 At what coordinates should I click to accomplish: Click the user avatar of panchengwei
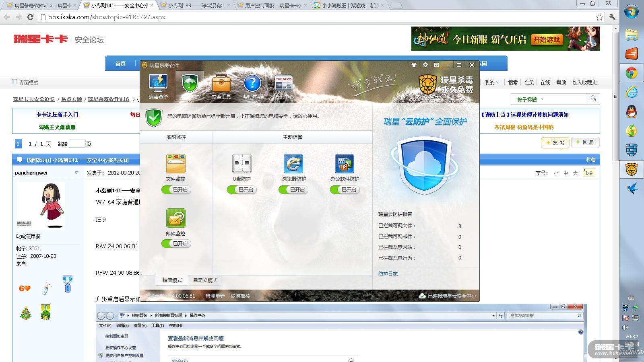pyautogui.click(x=40, y=205)
